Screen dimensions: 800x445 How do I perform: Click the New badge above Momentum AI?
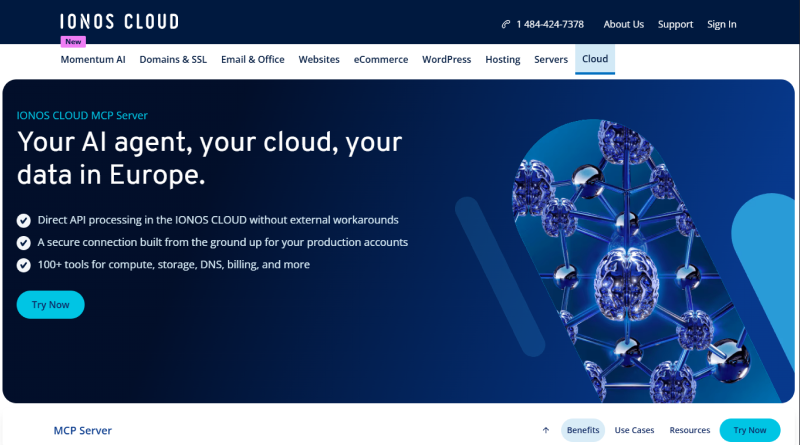[73, 41]
